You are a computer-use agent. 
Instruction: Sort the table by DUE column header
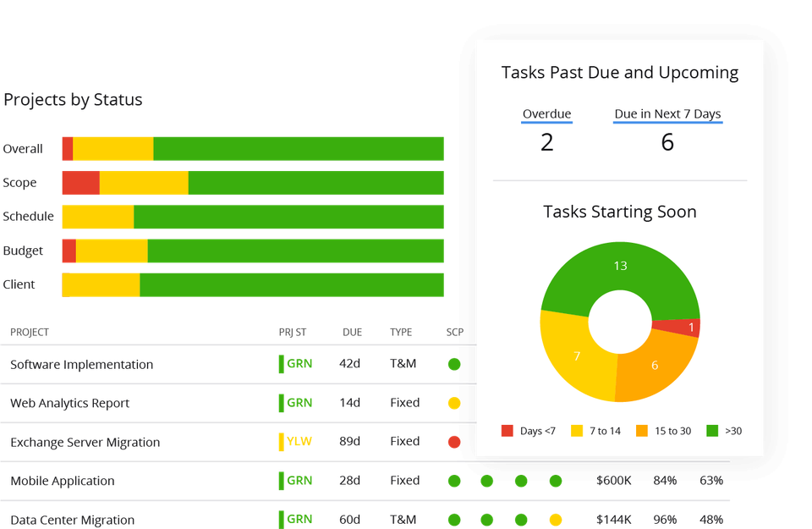(353, 333)
